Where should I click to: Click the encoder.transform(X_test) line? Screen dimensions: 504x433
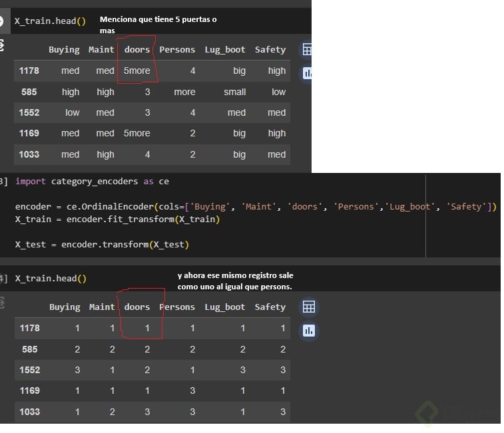[x=103, y=245]
